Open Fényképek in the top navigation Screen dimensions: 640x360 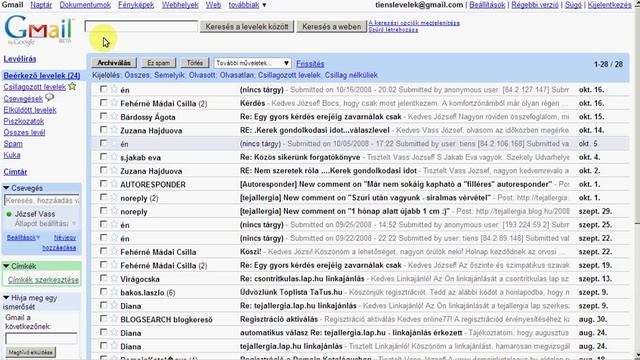coord(136,5)
